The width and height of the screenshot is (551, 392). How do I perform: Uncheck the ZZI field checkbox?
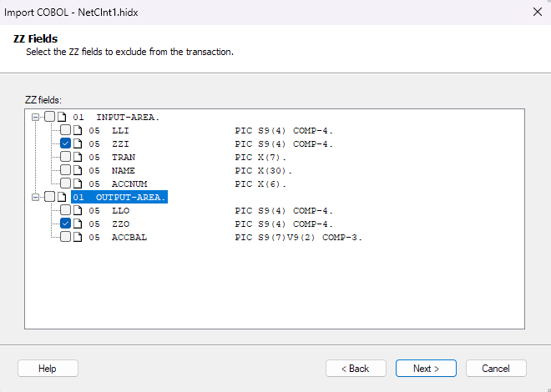pyautogui.click(x=65, y=143)
